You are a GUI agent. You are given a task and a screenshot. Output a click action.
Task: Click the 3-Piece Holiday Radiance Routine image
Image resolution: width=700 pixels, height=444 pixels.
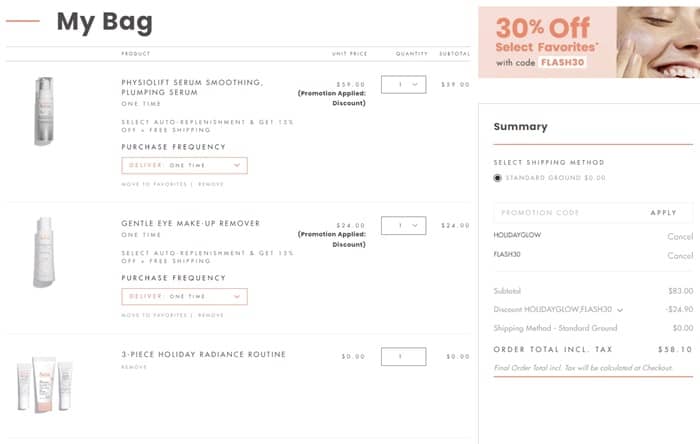click(x=44, y=385)
